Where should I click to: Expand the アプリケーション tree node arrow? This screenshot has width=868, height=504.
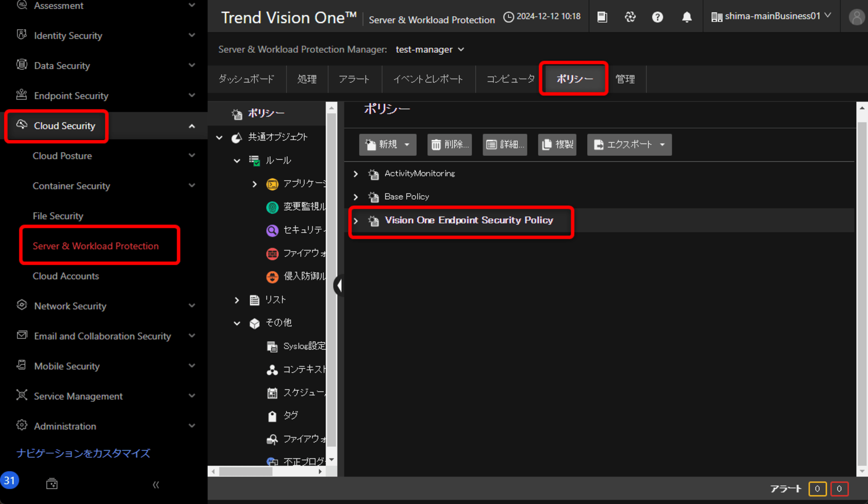coord(255,184)
